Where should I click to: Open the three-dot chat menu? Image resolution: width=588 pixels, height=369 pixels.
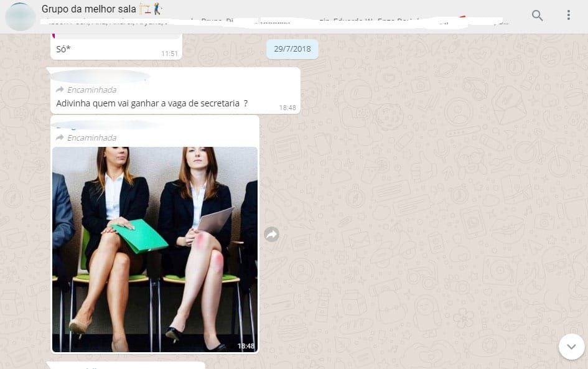568,16
